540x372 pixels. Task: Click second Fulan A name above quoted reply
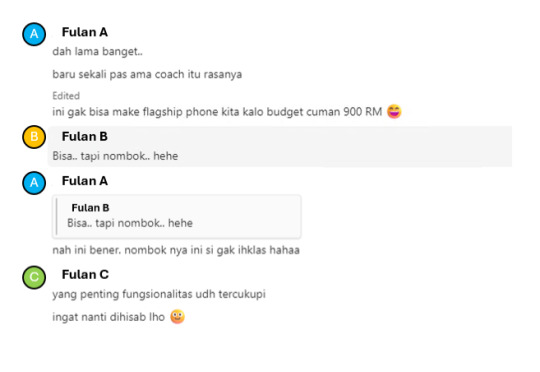click(85, 181)
